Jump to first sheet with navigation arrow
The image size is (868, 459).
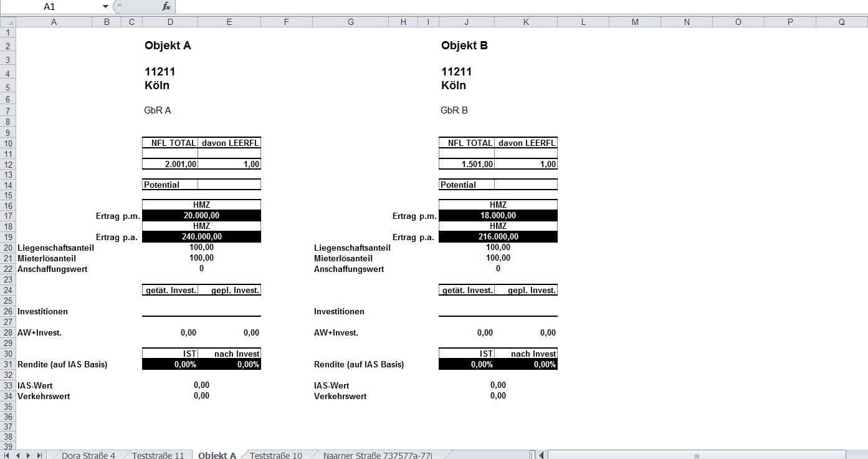8,455
